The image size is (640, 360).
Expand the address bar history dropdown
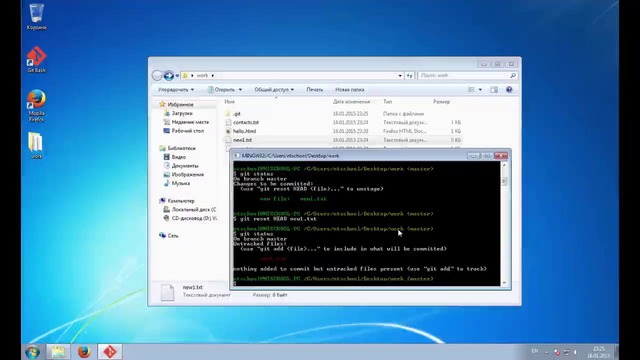(x=400, y=76)
